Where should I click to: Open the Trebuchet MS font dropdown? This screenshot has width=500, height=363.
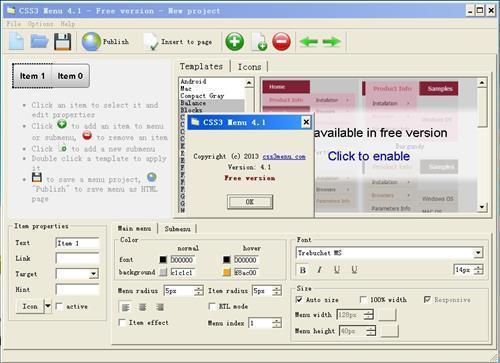pos(478,253)
